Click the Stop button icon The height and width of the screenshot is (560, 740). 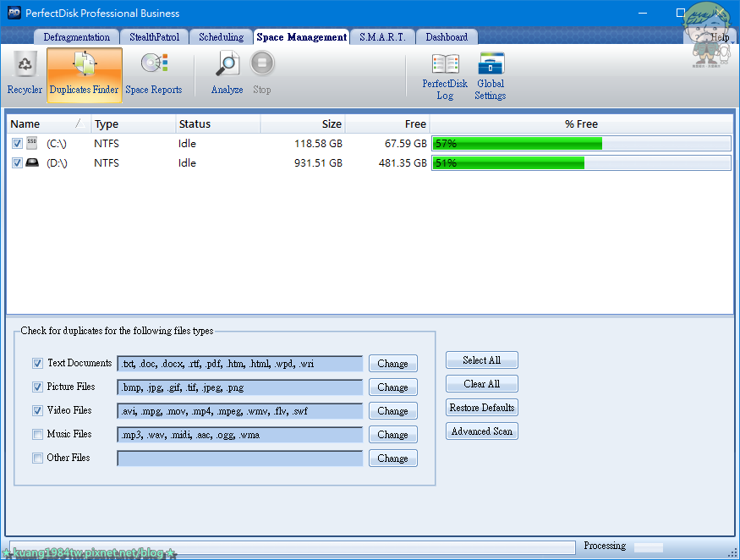[x=262, y=63]
